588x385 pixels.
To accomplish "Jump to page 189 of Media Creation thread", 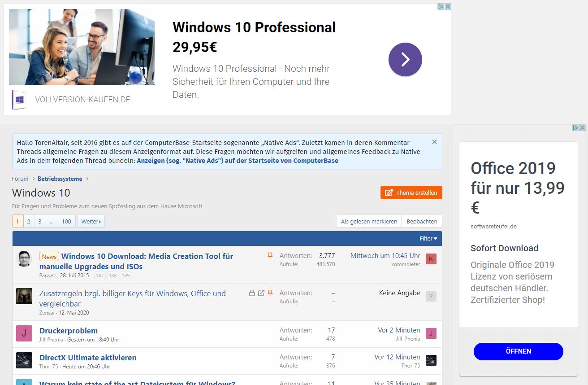I will coord(125,276).
